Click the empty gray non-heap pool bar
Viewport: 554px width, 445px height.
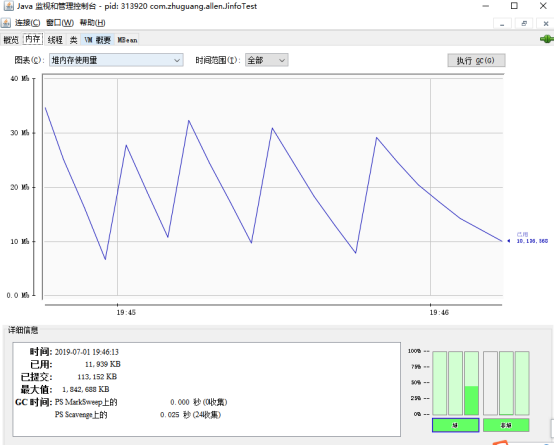click(490, 383)
